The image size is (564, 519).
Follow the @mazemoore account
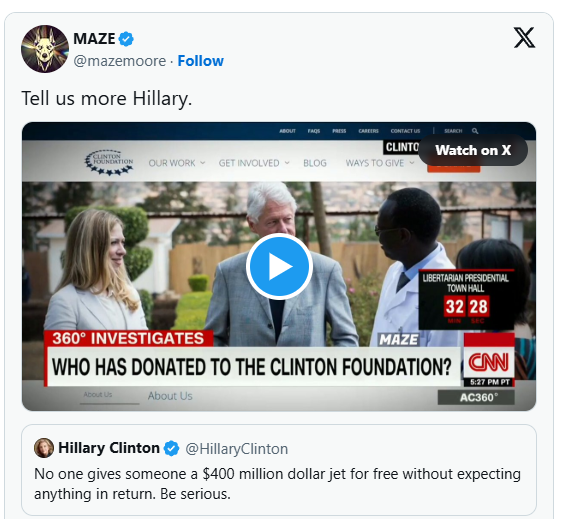tap(200, 61)
